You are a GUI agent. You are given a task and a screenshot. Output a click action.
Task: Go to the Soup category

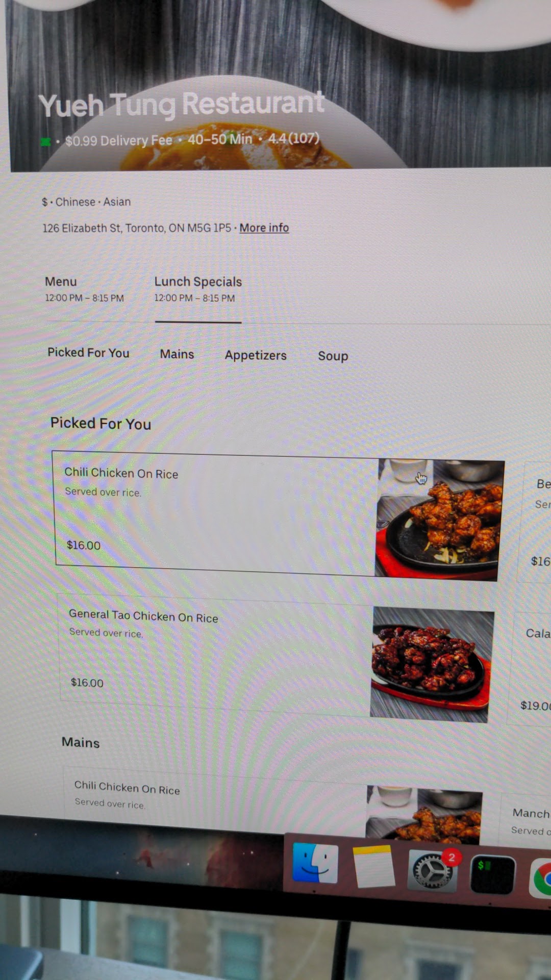333,356
